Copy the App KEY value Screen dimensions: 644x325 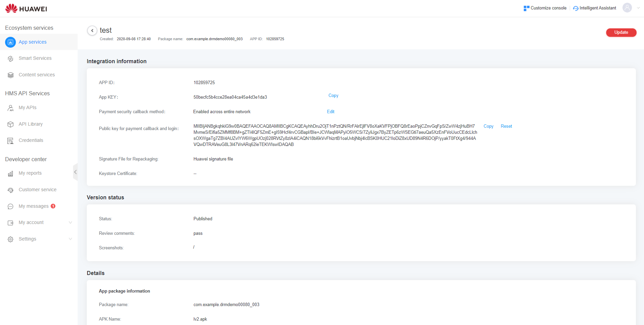[333, 96]
